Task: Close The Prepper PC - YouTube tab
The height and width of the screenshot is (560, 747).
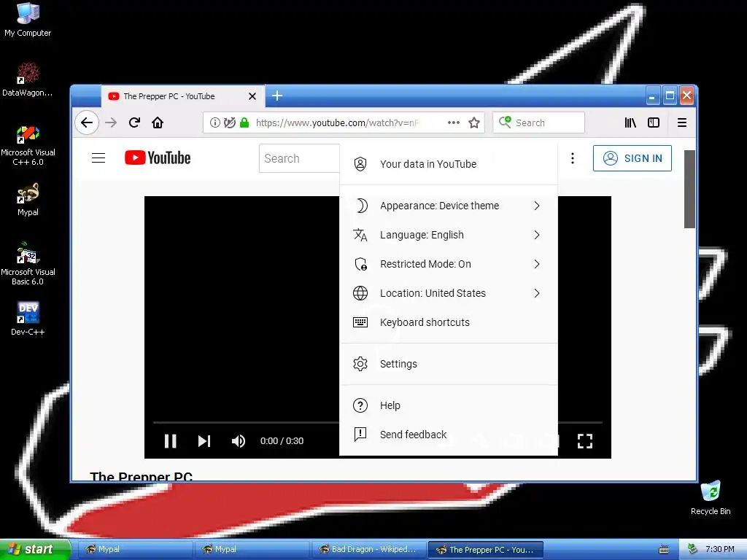Action: click(x=252, y=96)
